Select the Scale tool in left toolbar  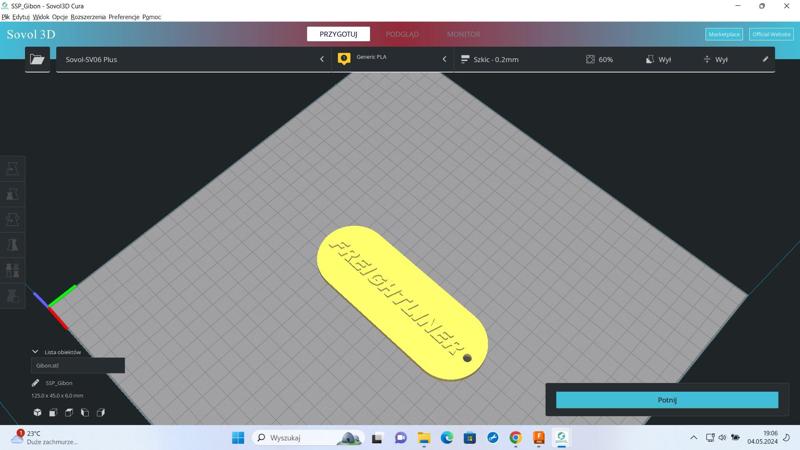13,194
